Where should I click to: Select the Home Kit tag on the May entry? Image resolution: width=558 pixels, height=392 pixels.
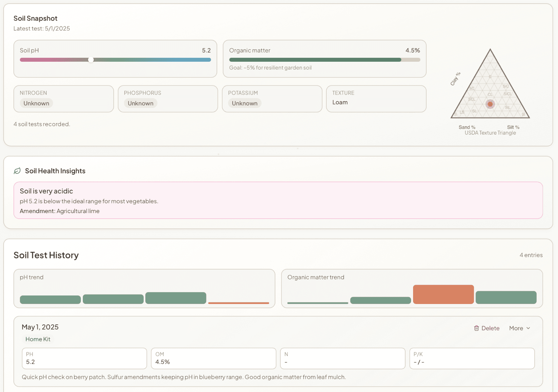pos(38,339)
